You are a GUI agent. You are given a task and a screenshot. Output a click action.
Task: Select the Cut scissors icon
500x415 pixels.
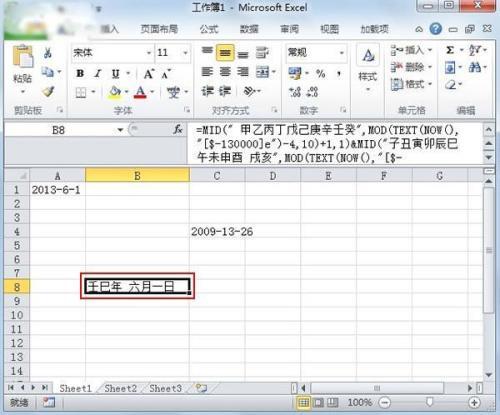pyautogui.click(x=48, y=52)
